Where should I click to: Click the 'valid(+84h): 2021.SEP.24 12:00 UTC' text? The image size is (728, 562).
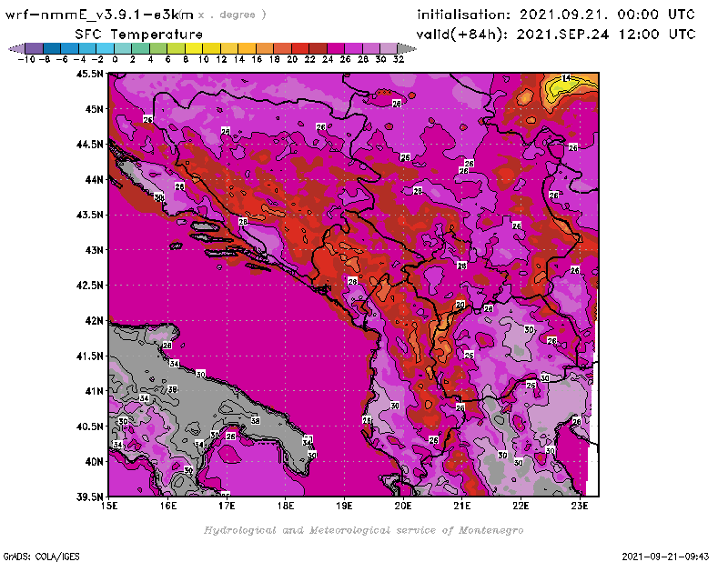(x=556, y=34)
